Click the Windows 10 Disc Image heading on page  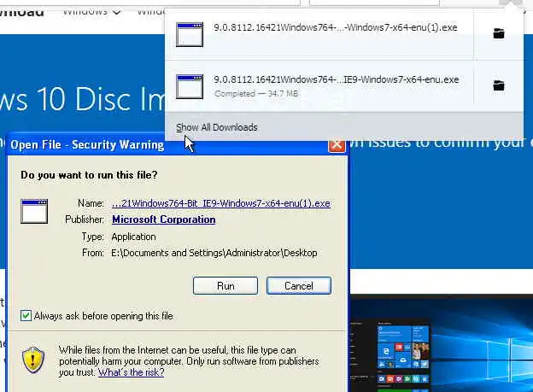[x=82, y=99]
